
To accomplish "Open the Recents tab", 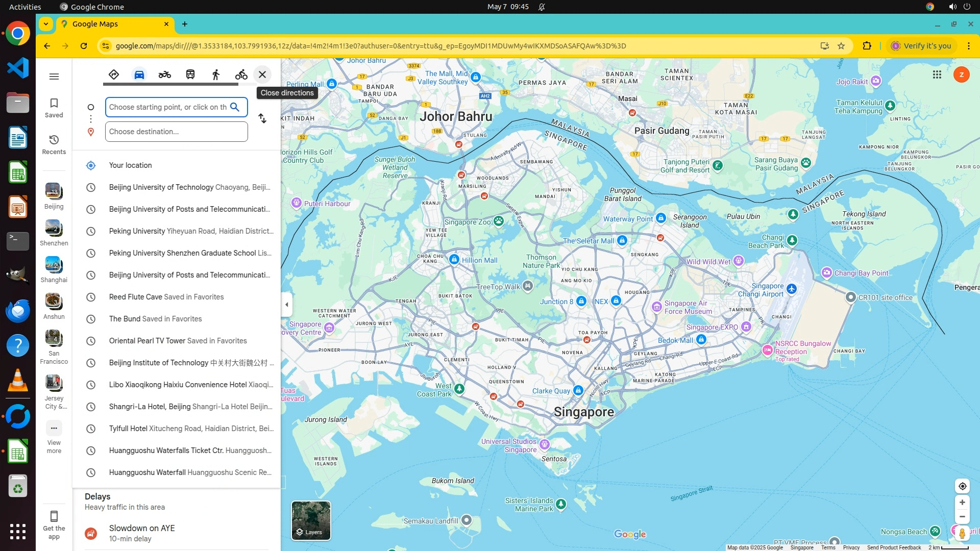I will 54,144.
